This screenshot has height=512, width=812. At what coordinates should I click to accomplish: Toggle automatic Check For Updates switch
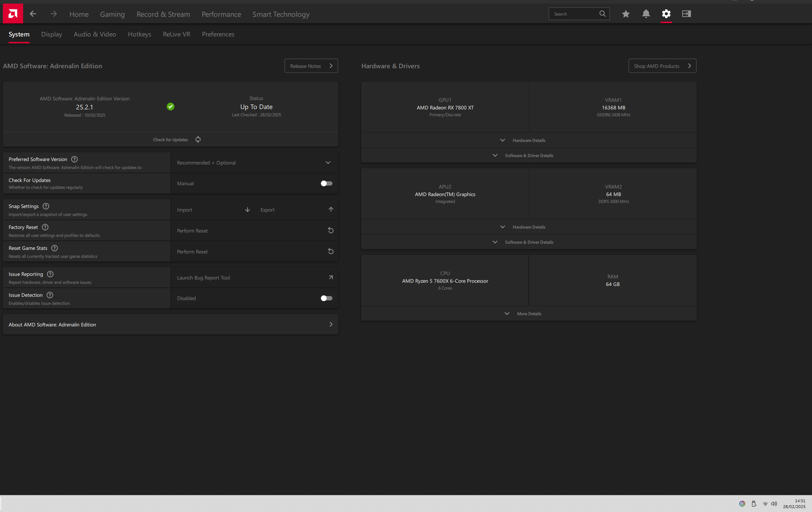pyautogui.click(x=326, y=183)
